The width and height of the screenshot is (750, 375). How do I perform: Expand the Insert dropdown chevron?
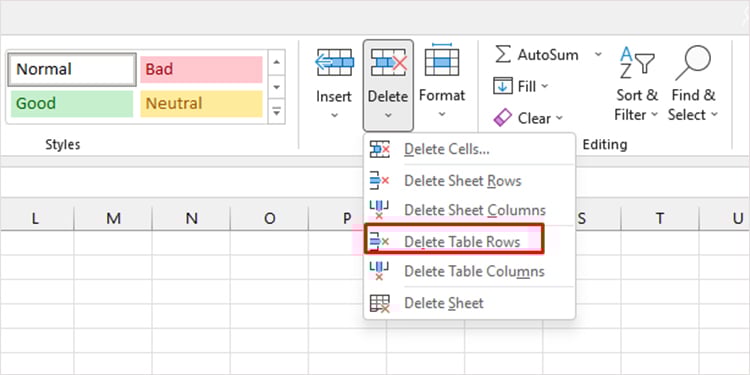click(334, 115)
